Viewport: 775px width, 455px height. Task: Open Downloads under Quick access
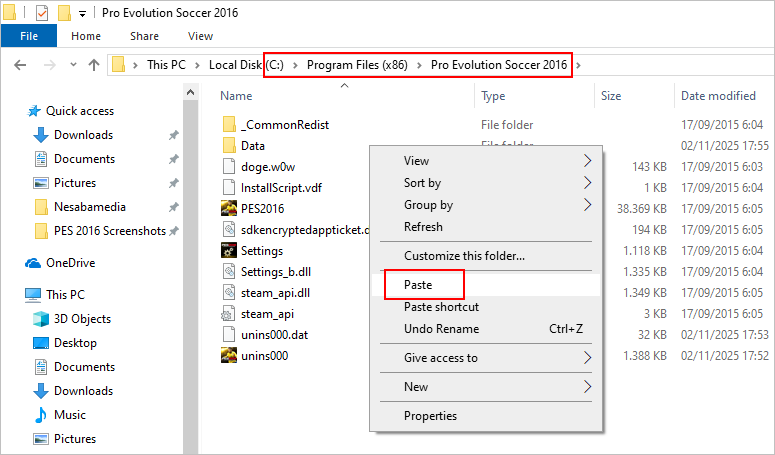click(x=83, y=135)
